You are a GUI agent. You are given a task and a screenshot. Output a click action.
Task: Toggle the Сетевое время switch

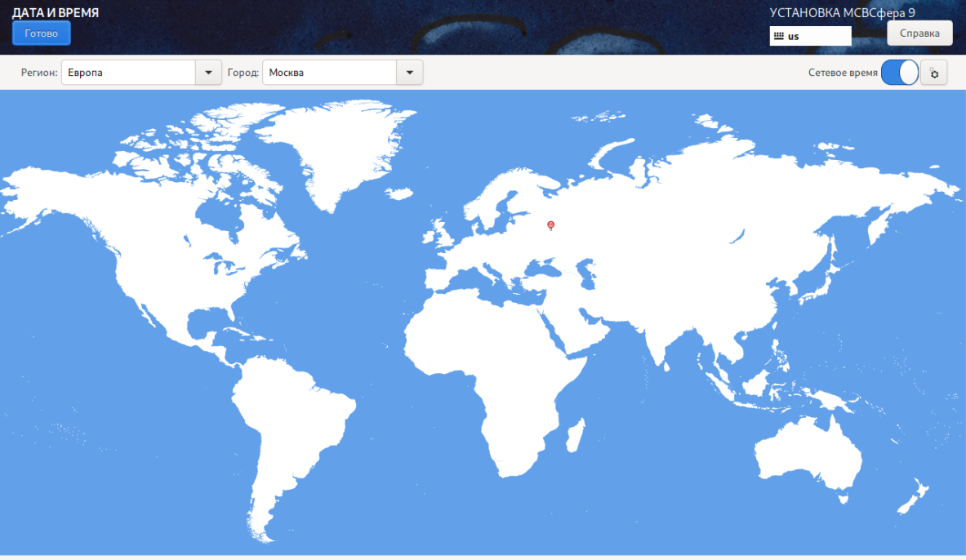click(x=899, y=73)
